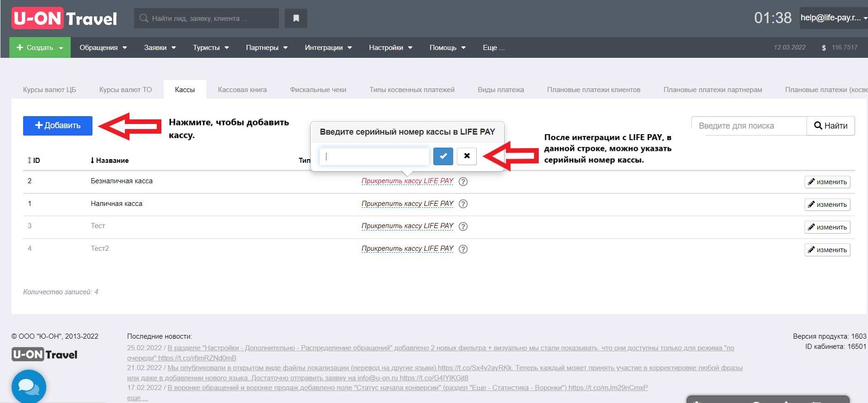Click изменить for Наличная касса
The width and height of the screenshot is (868, 403).
click(x=827, y=205)
